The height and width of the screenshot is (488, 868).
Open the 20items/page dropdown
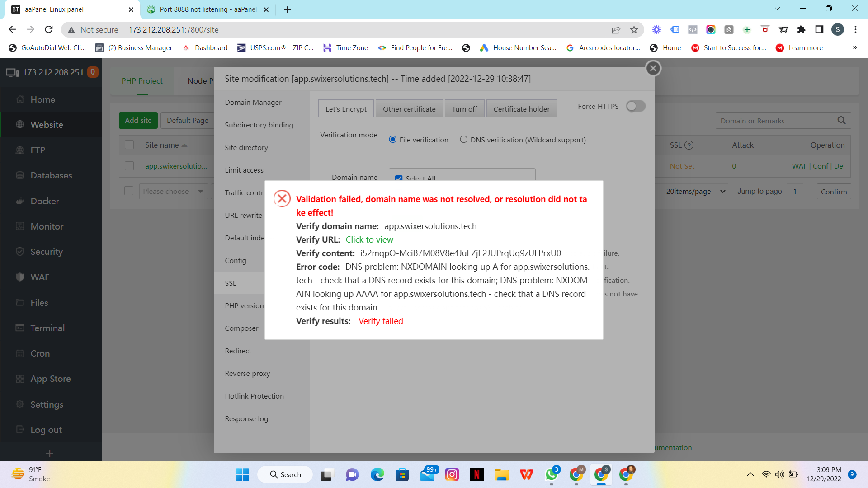[695, 192]
